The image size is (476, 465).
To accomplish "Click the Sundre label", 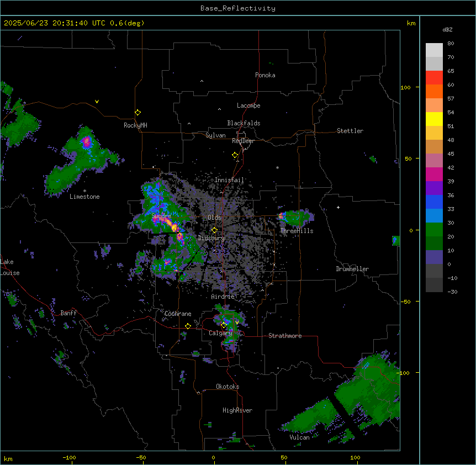I will click(x=161, y=216).
